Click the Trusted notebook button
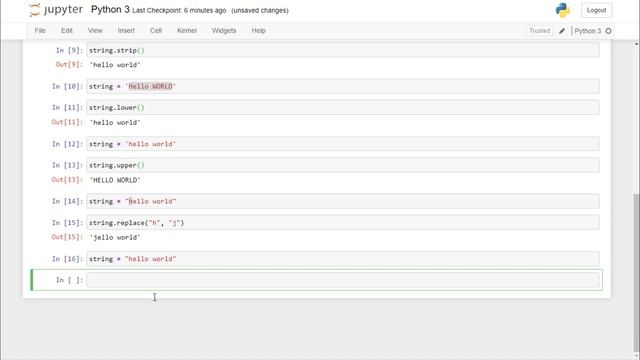 pyautogui.click(x=539, y=31)
